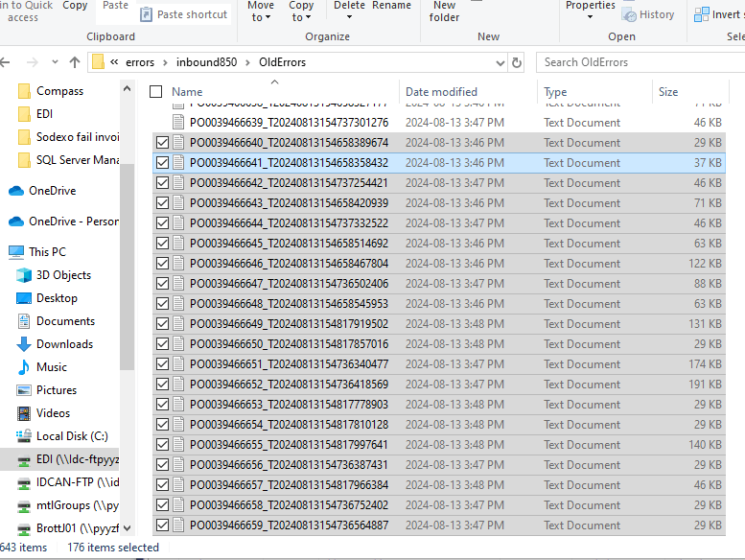Navigate to inbound850 breadcrumb
This screenshot has height=560, width=745.
click(x=207, y=62)
